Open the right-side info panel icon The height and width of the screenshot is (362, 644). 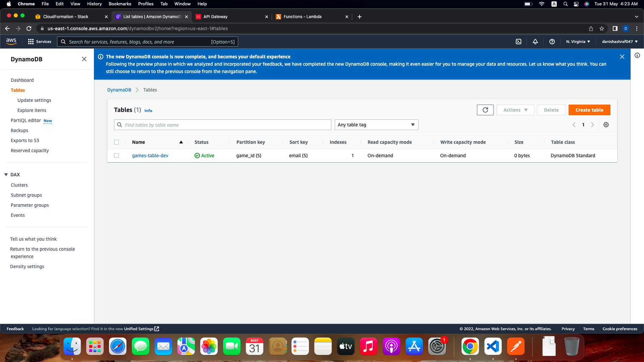[637, 55]
